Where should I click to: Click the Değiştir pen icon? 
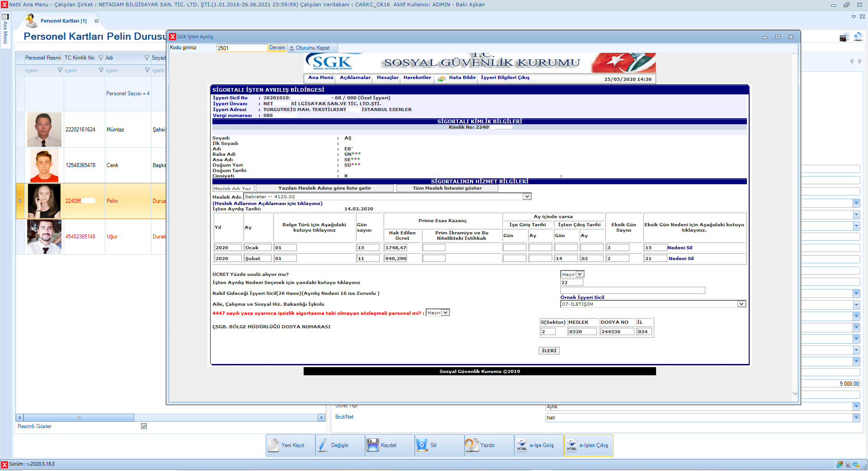(x=323, y=445)
